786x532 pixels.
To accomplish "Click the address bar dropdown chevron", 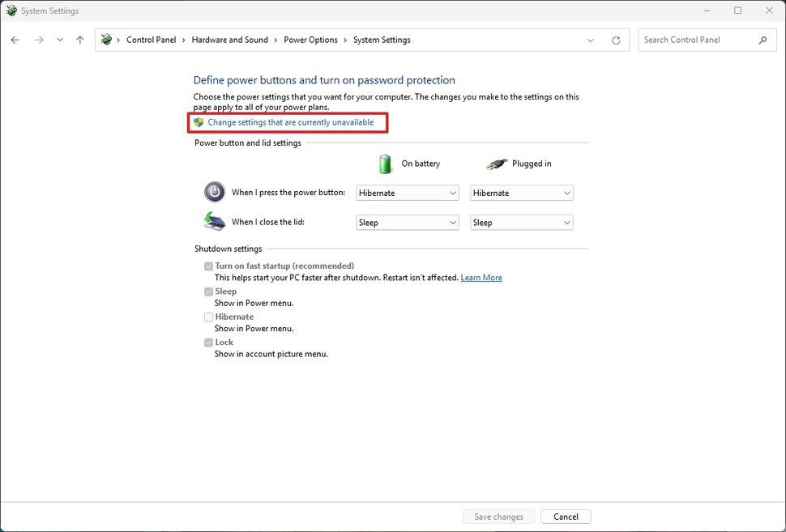I will [591, 39].
